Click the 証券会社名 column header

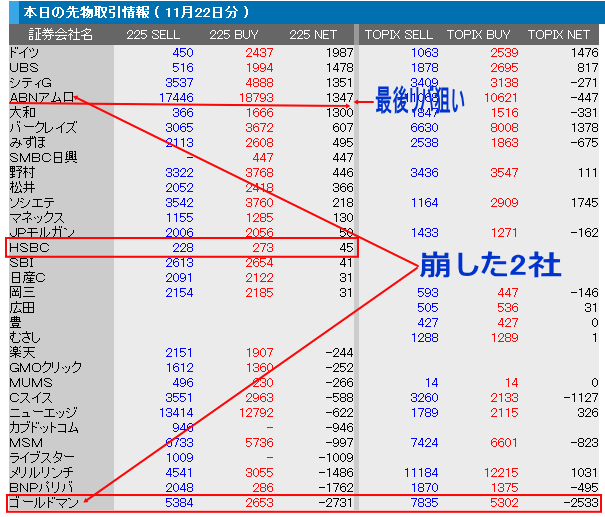61,35
